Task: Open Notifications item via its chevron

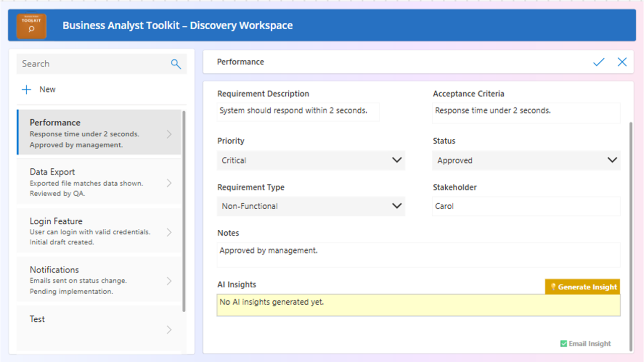Action: point(169,281)
